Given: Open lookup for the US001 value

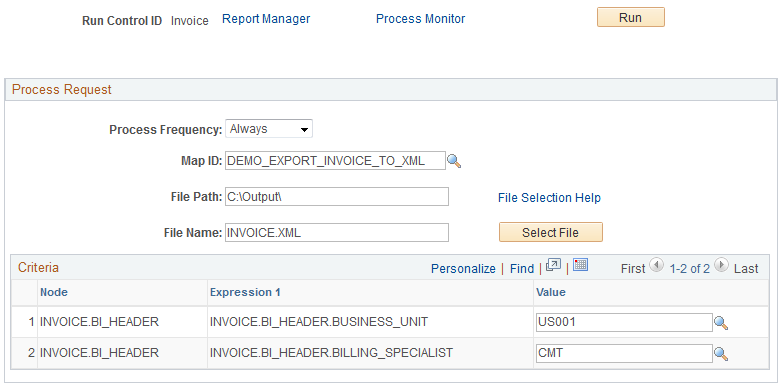Looking at the screenshot, I should pyautogui.click(x=720, y=323).
